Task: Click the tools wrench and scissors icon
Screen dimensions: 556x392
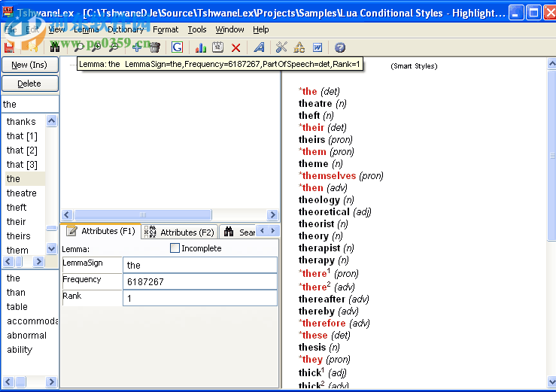Action: tap(281, 47)
